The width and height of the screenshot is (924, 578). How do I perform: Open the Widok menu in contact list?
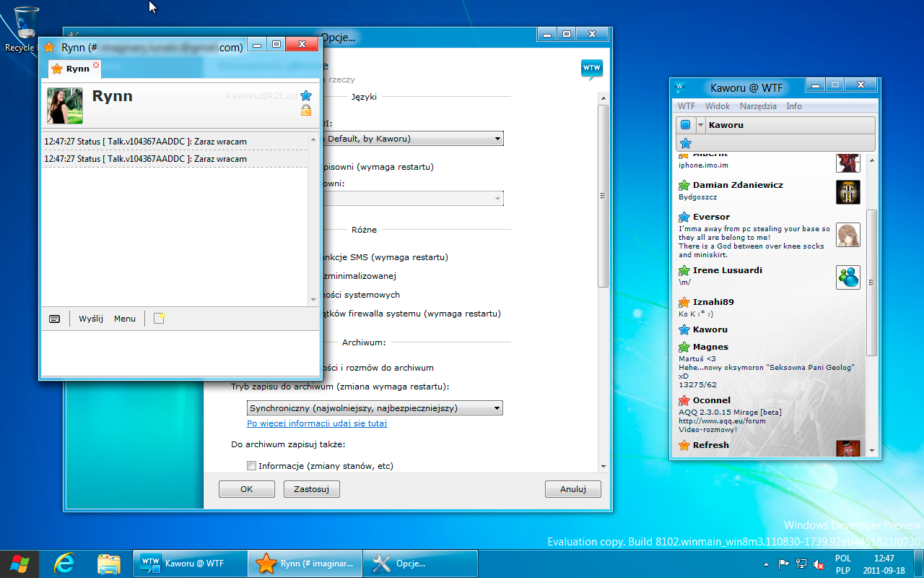(718, 106)
